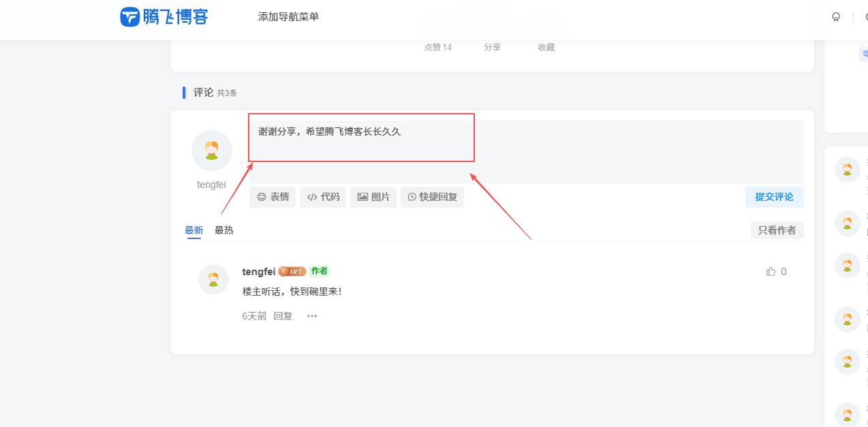Open the 添加导航菜单 menu item

pos(289,16)
